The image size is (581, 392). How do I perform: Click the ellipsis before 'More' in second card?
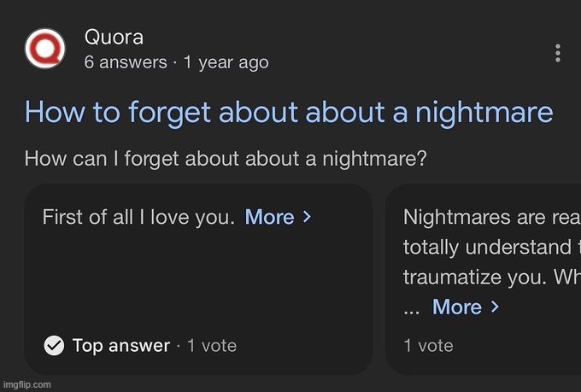pyautogui.click(x=411, y=309)
